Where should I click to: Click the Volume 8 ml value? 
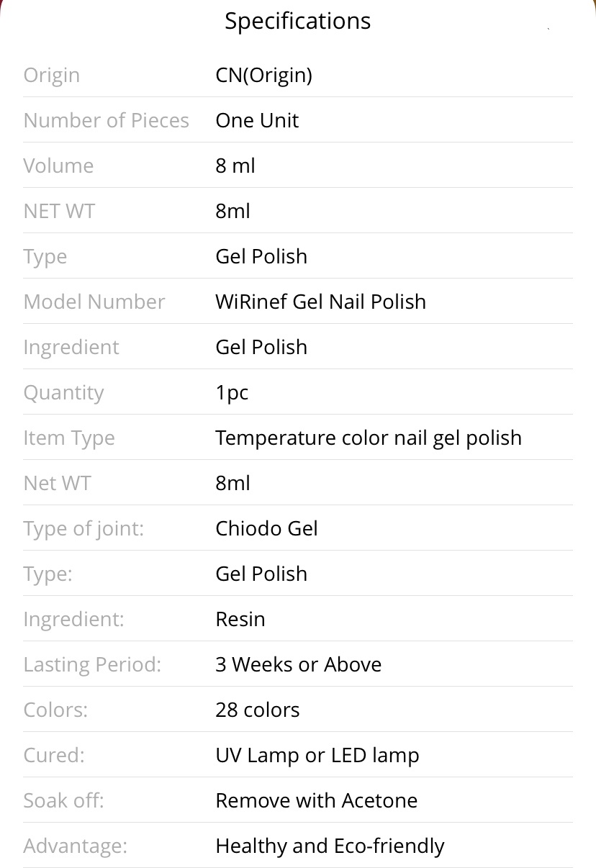[x=235, y=166]
